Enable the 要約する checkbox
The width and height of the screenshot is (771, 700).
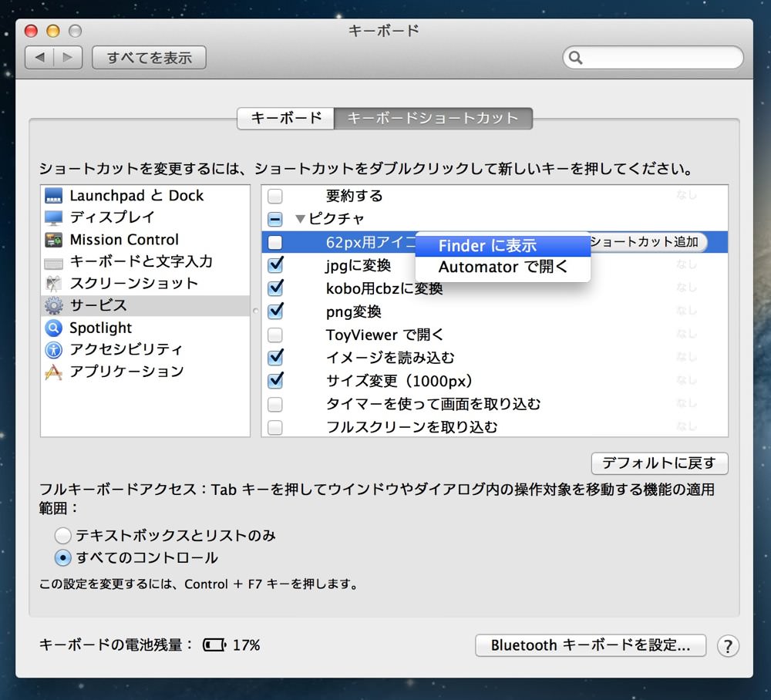coord(275,196)
